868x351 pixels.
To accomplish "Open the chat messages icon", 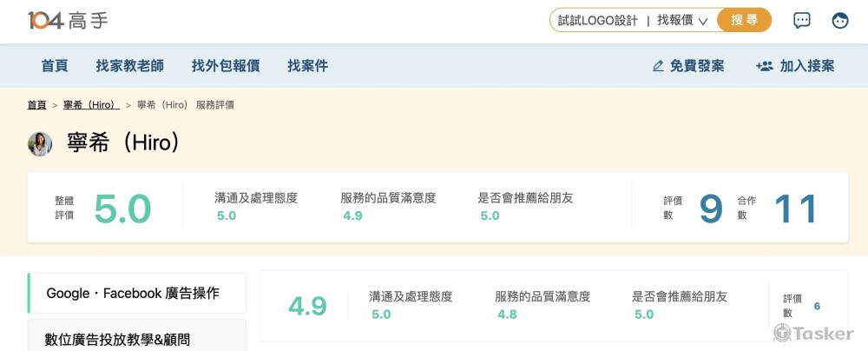I will pyautogui.click(x=802, y=21).
